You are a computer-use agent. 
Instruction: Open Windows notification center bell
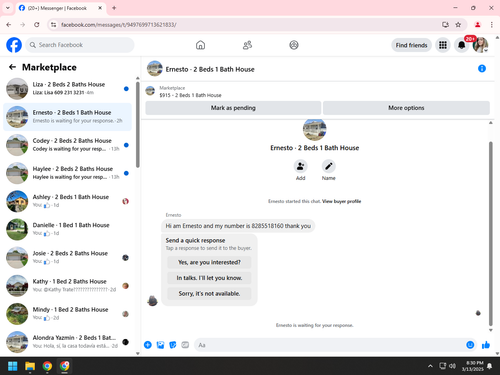pos(489,366)
